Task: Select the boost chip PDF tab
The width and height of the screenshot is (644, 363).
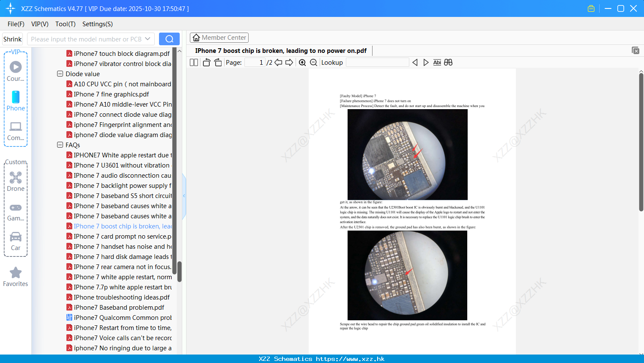Action: point(281,51)
